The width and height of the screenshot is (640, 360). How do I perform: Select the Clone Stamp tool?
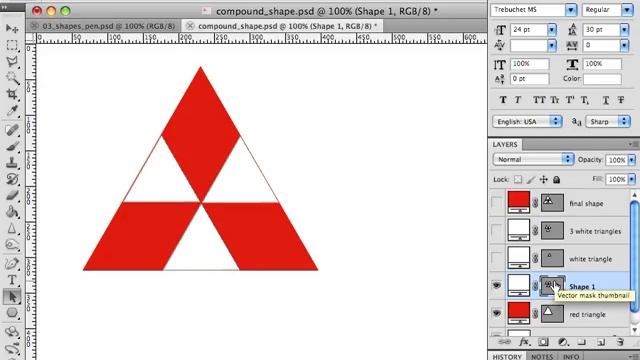point(12,163)
